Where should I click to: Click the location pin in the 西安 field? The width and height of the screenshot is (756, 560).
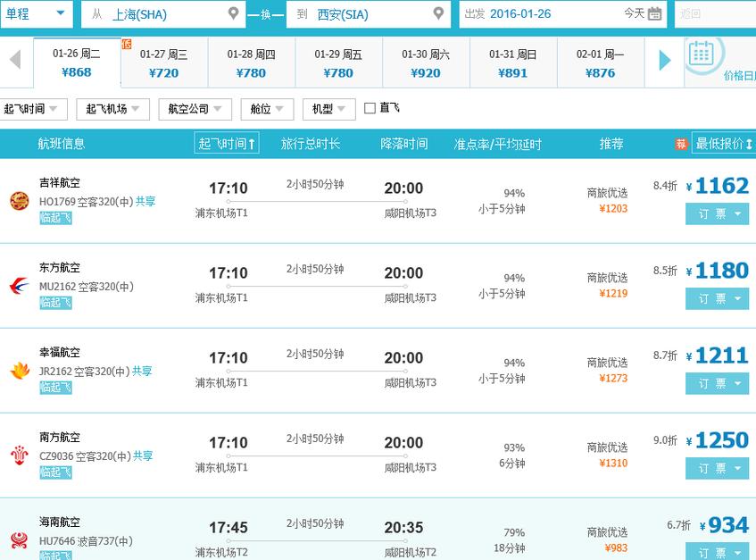[x=437, y=14]
